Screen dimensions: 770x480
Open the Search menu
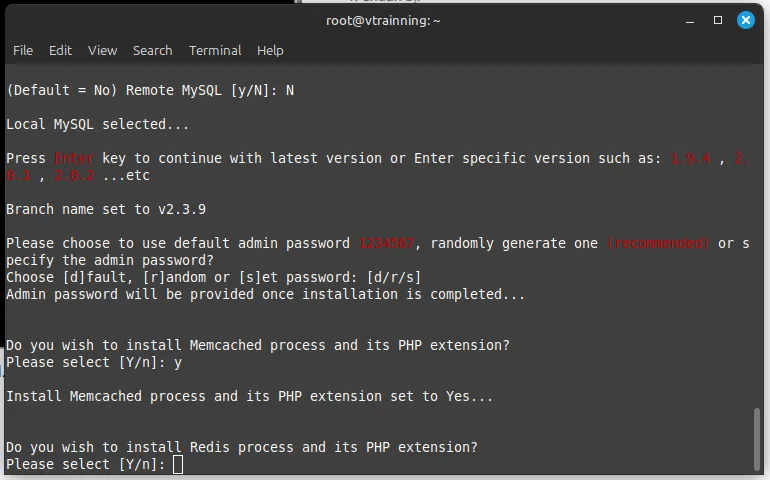pyautogui.click(x=152, y=50)
